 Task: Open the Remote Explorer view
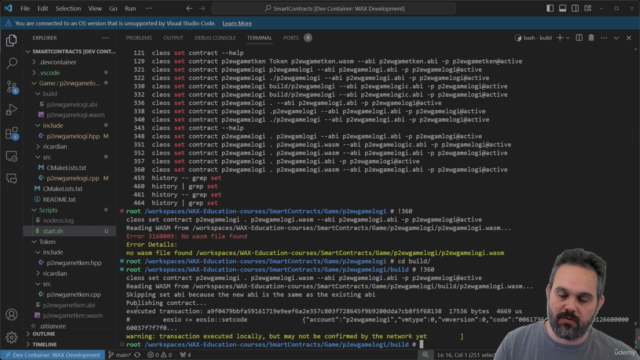11,156
